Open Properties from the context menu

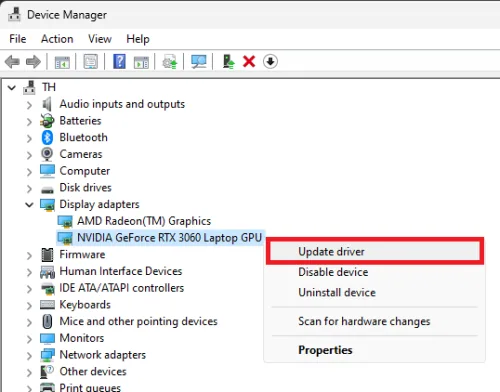pyautogui.click(x=375, y=350)
